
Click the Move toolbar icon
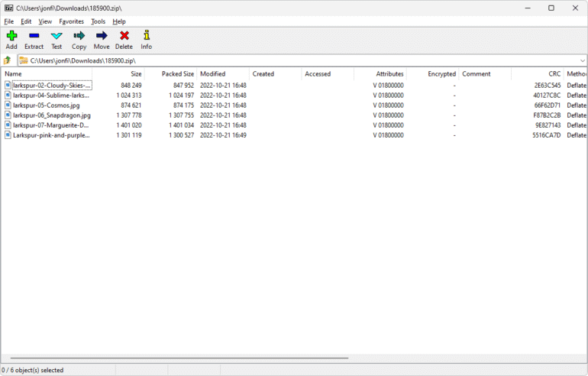pos(102,40)
